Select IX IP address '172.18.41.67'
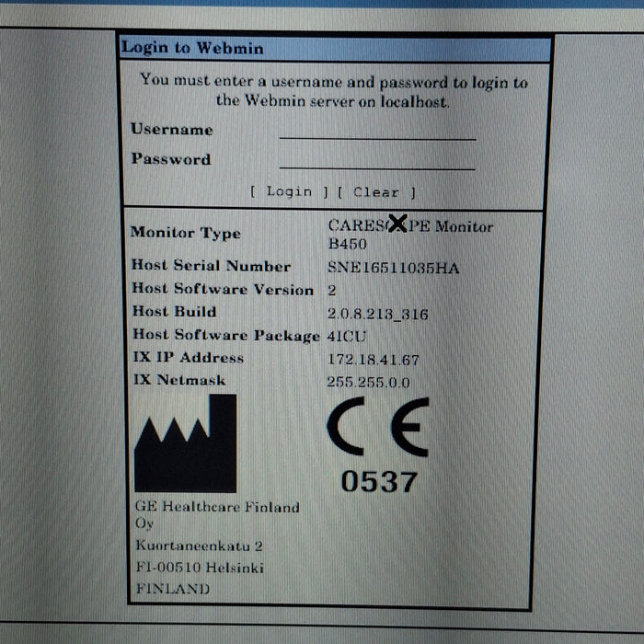The image size is (644, 644). (x=374, y=360)
